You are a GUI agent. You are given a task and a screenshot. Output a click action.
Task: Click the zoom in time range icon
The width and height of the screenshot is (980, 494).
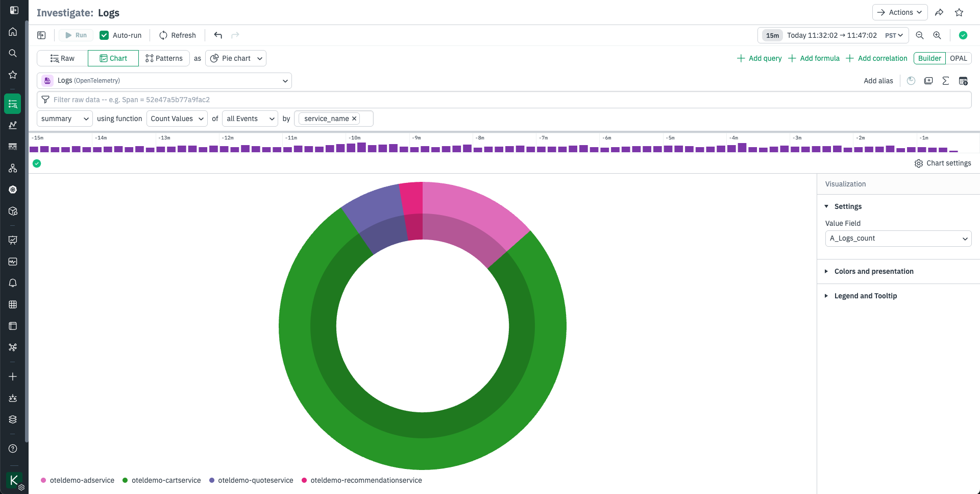point(937,35)
